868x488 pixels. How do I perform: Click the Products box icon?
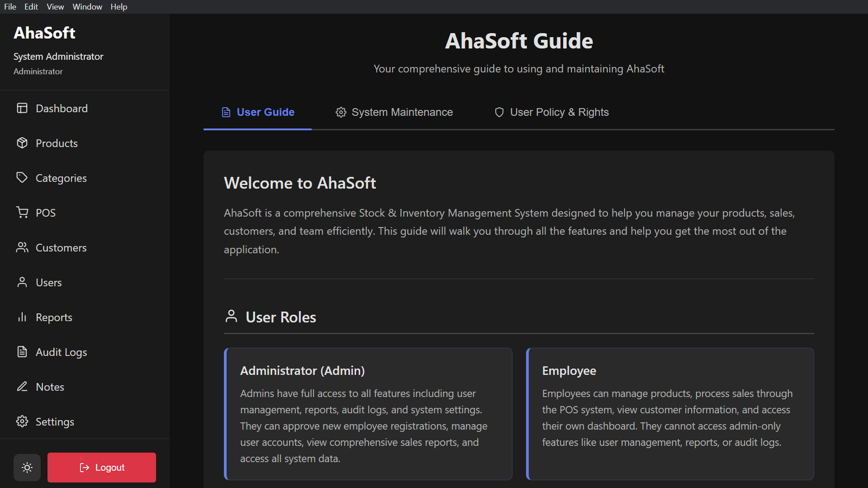pyautogui.click(x=22, y=143)
